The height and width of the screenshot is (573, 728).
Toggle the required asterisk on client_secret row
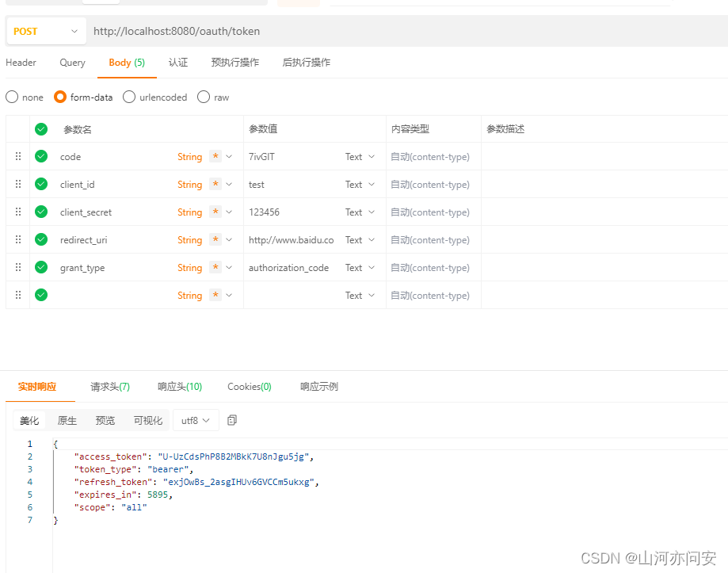(215, 212)
